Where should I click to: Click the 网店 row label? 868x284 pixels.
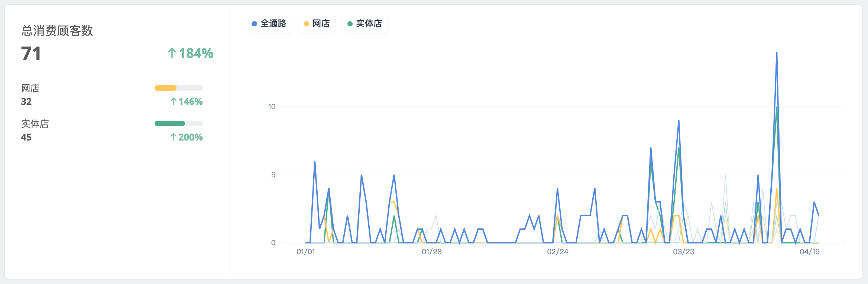click(x=30, y=88)
